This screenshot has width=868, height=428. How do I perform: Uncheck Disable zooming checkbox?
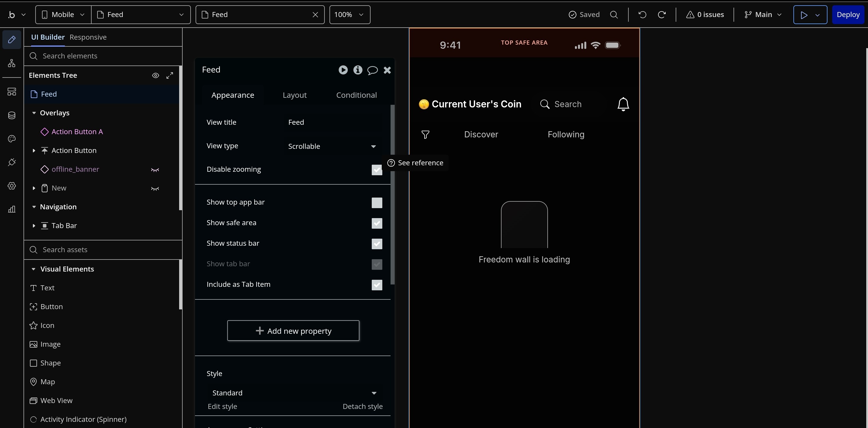click(377, 170)
